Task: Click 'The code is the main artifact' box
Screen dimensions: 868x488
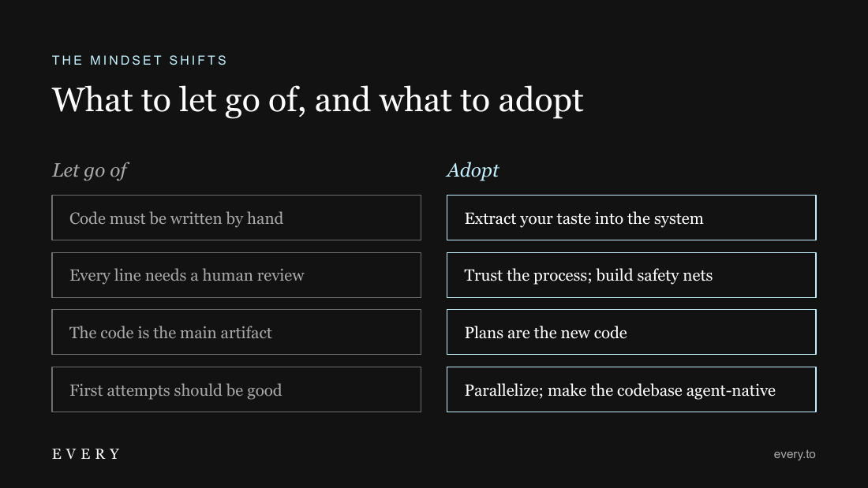Action: [237, 332]
